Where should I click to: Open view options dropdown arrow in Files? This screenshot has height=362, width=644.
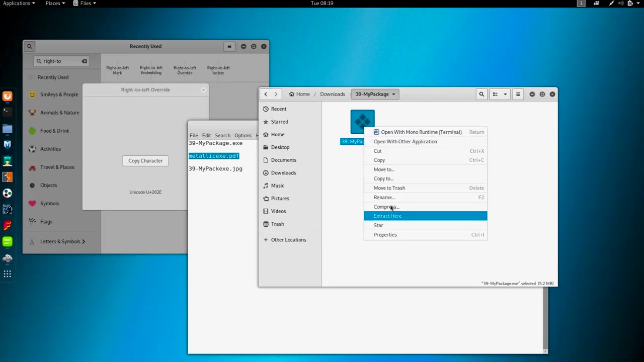pos(505,94)
